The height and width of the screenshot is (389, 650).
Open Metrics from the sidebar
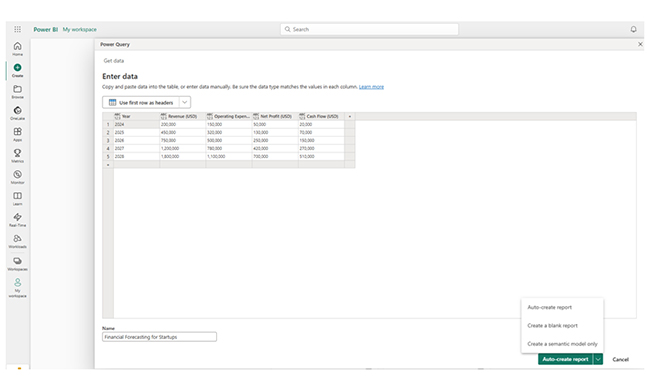(x=17, y=156)
